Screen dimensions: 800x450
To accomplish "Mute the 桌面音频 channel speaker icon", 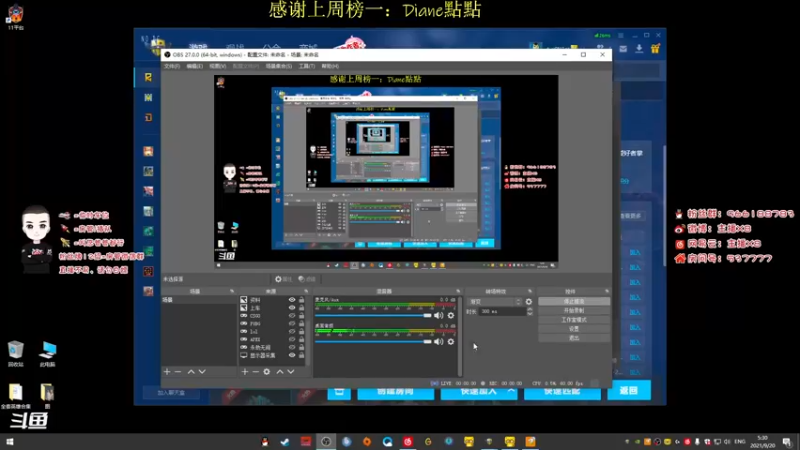I will [438, 341].
